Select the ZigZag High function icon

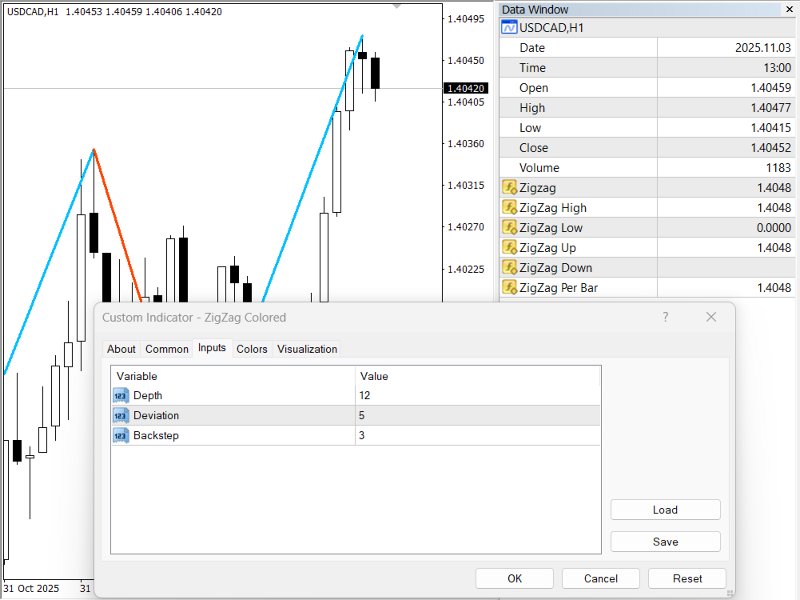[x=512, y=207]
